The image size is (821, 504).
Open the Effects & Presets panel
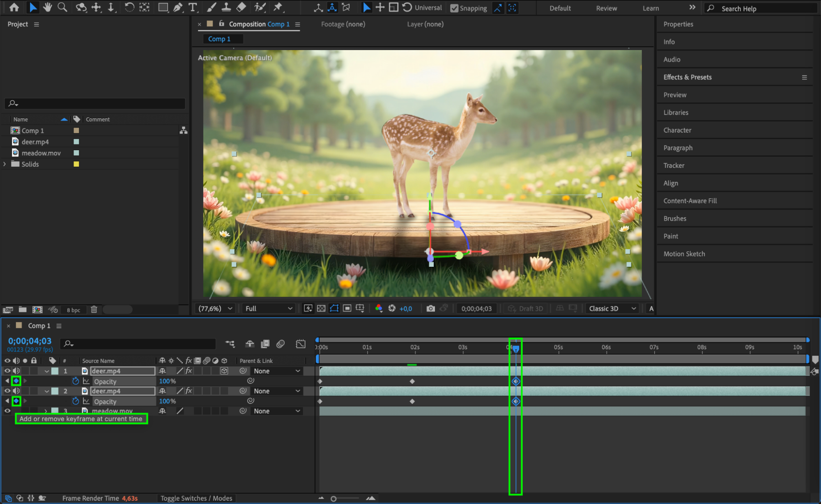[x=688, y=77]
